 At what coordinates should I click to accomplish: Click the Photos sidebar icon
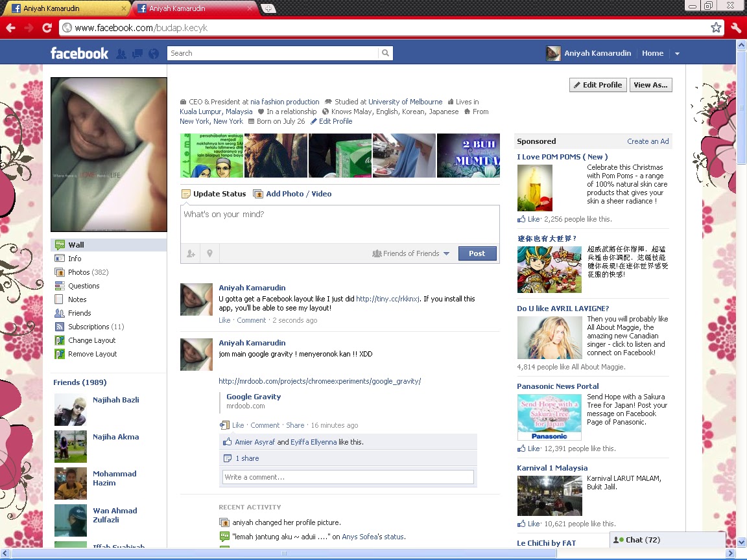pyautogui.click(x=60, y=272)
